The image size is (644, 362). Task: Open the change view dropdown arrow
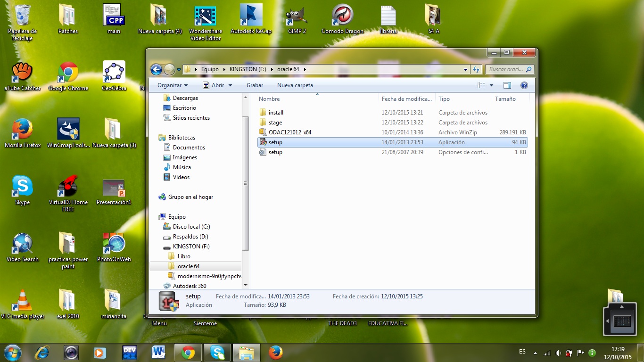491,85
